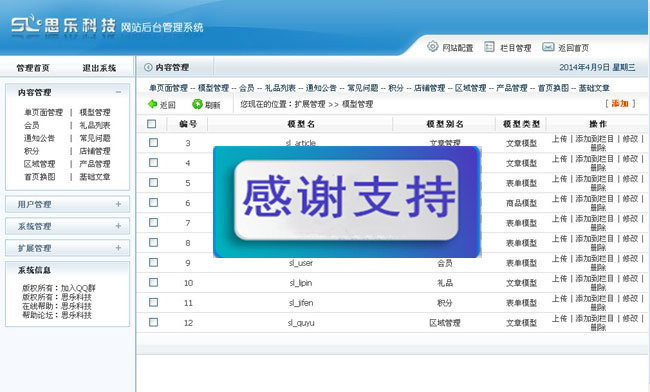
Task: Click the circled arrow beside 内容管理 title
Action: [x=148, y=67]
